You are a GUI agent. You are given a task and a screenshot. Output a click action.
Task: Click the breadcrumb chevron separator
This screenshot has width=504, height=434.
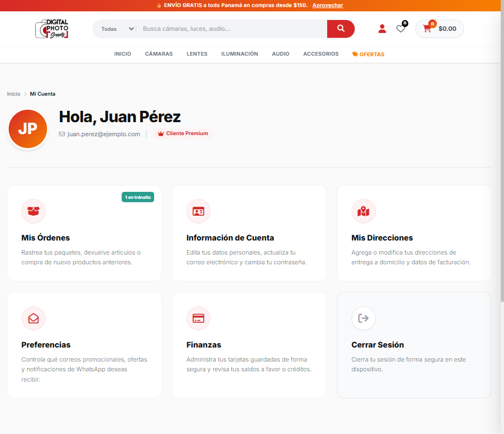[25, 94]
